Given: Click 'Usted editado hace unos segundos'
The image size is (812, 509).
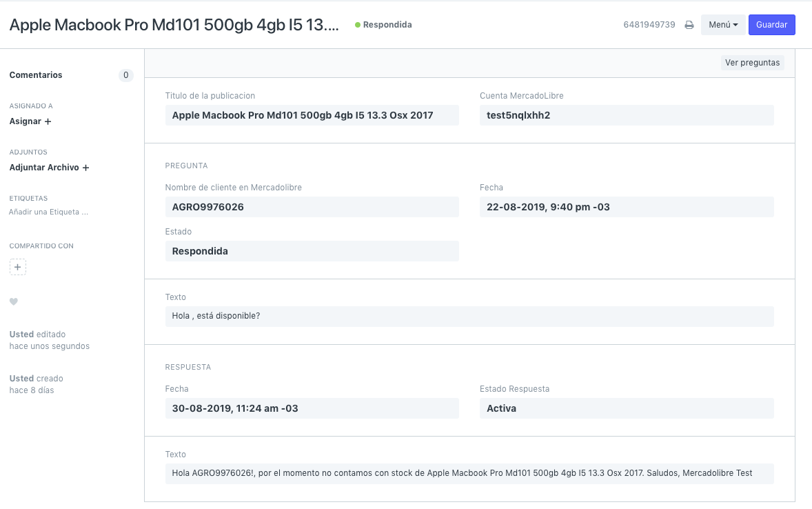Looking at the screenshot, I should [49, 340].
